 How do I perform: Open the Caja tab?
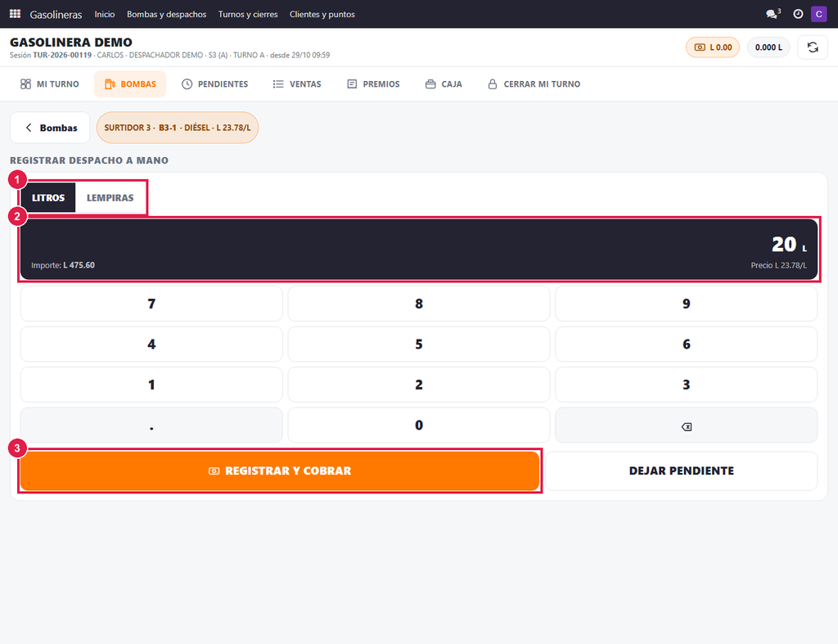click(444, 84)
